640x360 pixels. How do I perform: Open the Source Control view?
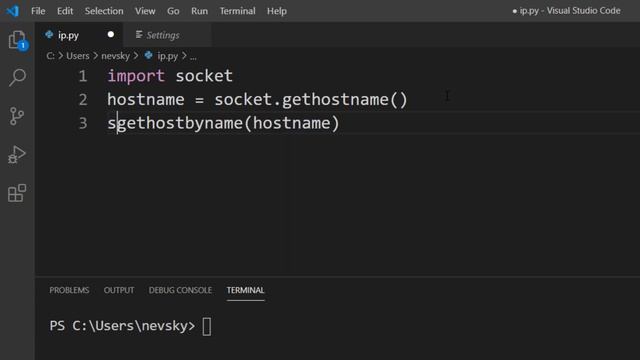point(17,116)
